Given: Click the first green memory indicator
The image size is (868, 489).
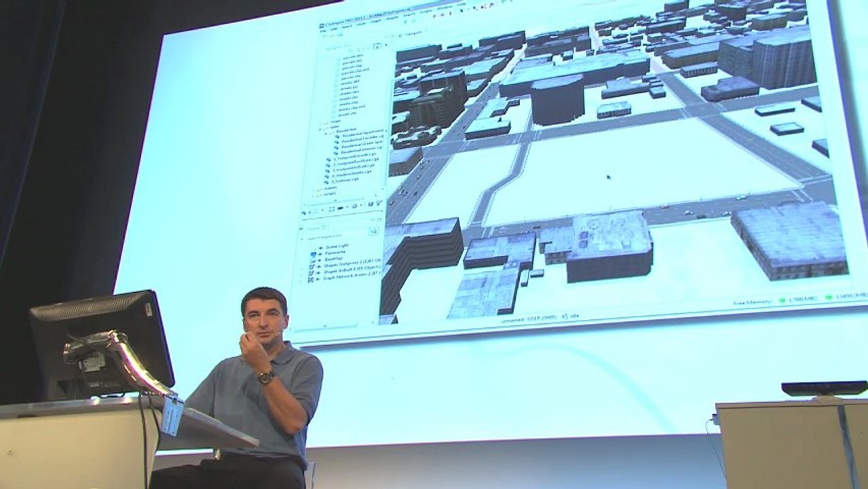Looking at the screenshot, I should point(782,300).
